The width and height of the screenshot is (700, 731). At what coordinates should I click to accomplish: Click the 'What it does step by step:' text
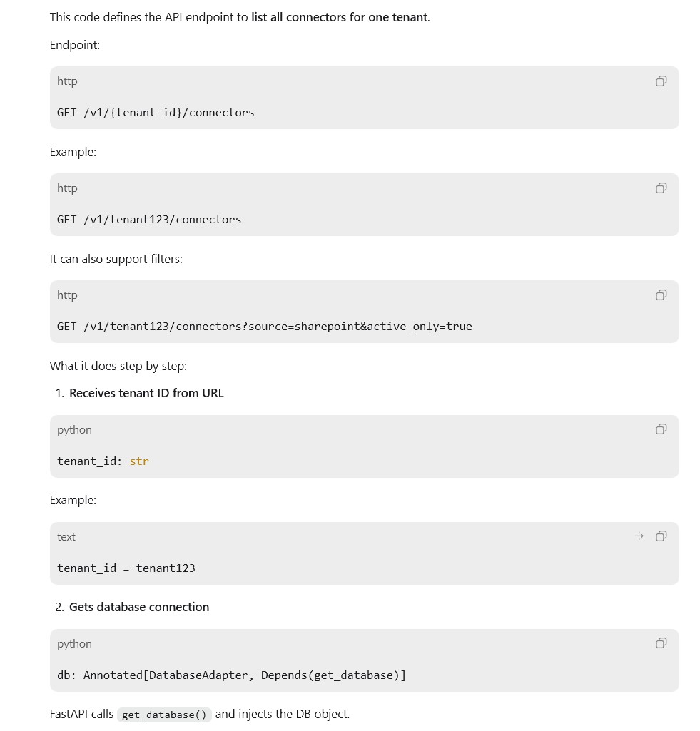pyautogui.click(x=118, y=366)
